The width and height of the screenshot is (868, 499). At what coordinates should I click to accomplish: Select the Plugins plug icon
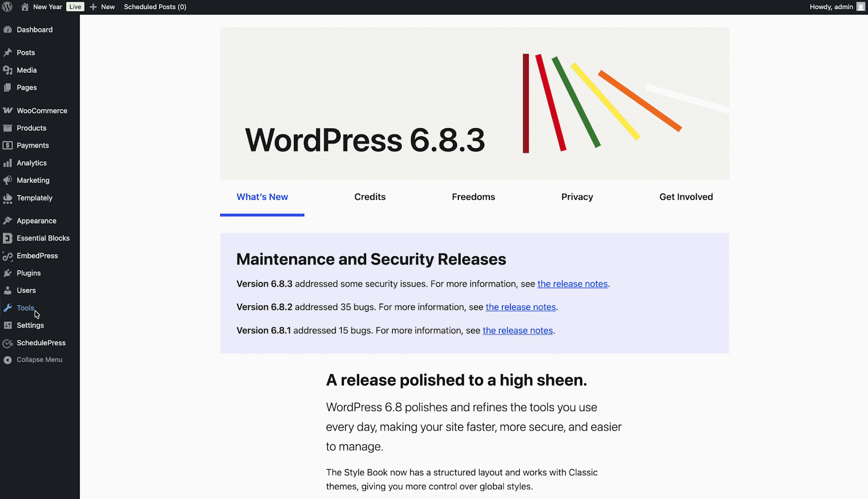(x=8, y=273)
